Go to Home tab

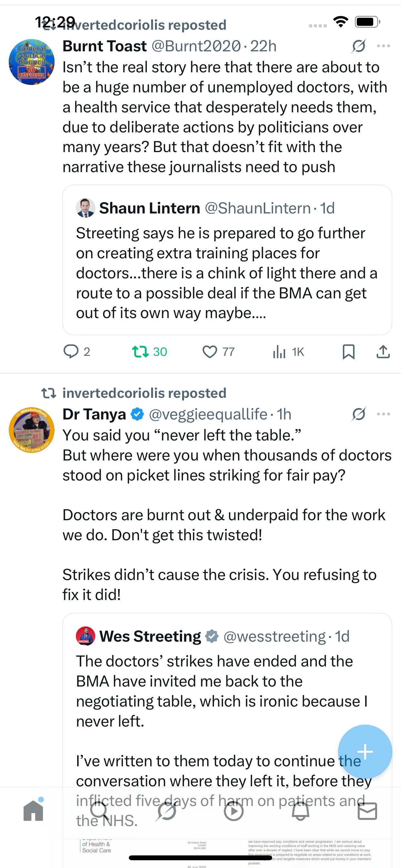[33, 811]
